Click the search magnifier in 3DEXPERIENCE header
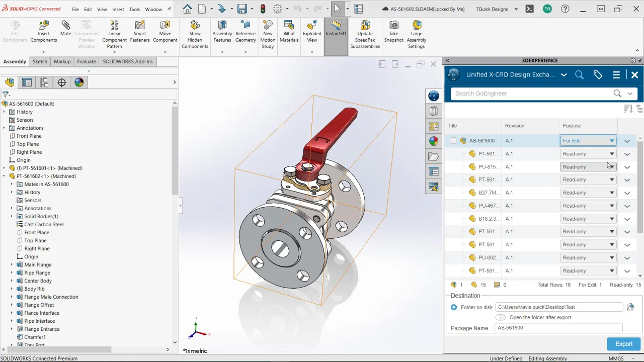The height and width of the screenshot is (362, 644). 579,75
